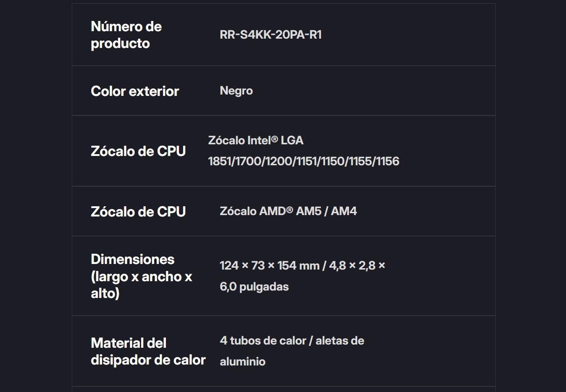Click the 1156 socket number at list end
Screen dimensions: 566x392
click(x=388, y=162)
